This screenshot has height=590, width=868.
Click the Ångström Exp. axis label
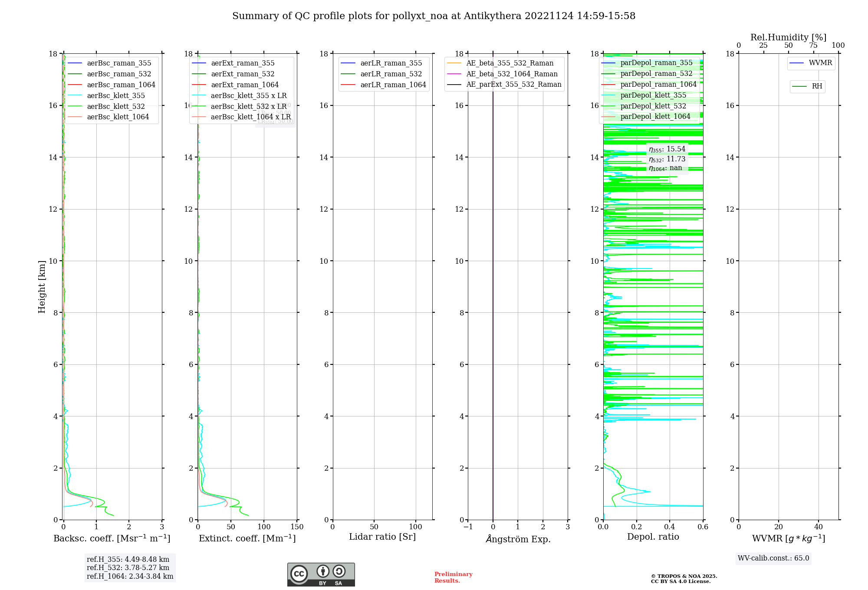pos(518,539)
